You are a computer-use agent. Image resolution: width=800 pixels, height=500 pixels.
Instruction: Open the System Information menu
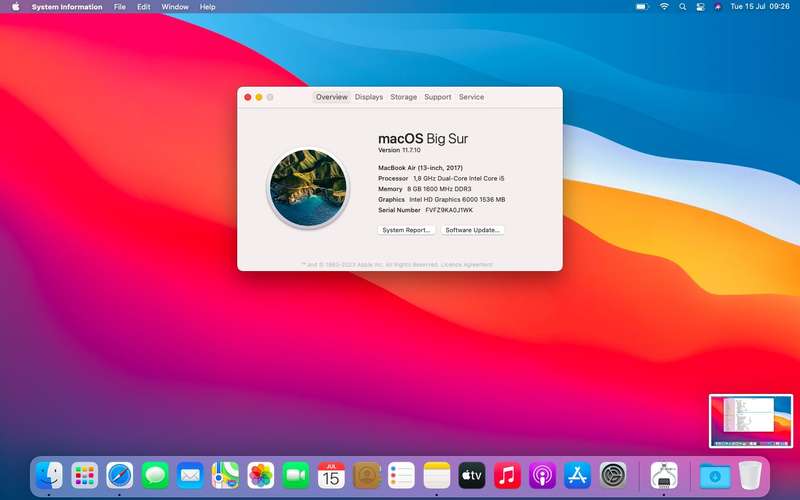pos(67,7)
